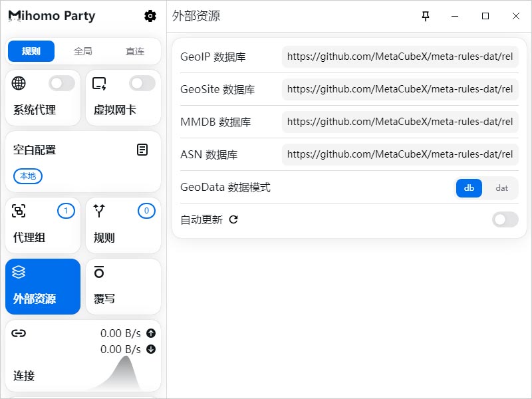Maximize the Mihomo Party window
The height and width of the screenshot is (399, 532).
coord(485,16)
